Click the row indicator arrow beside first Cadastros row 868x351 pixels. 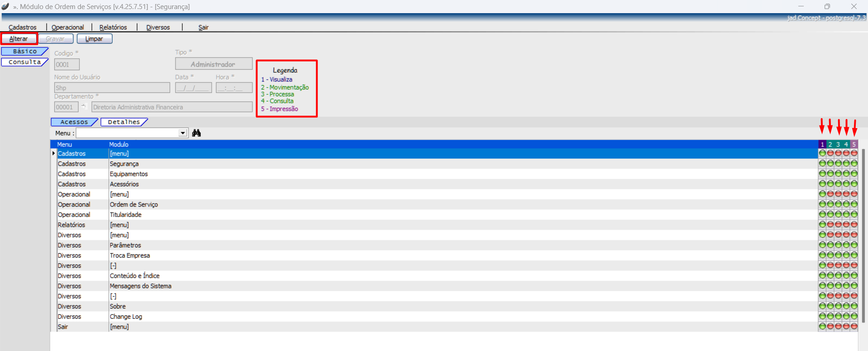point(54,154)
